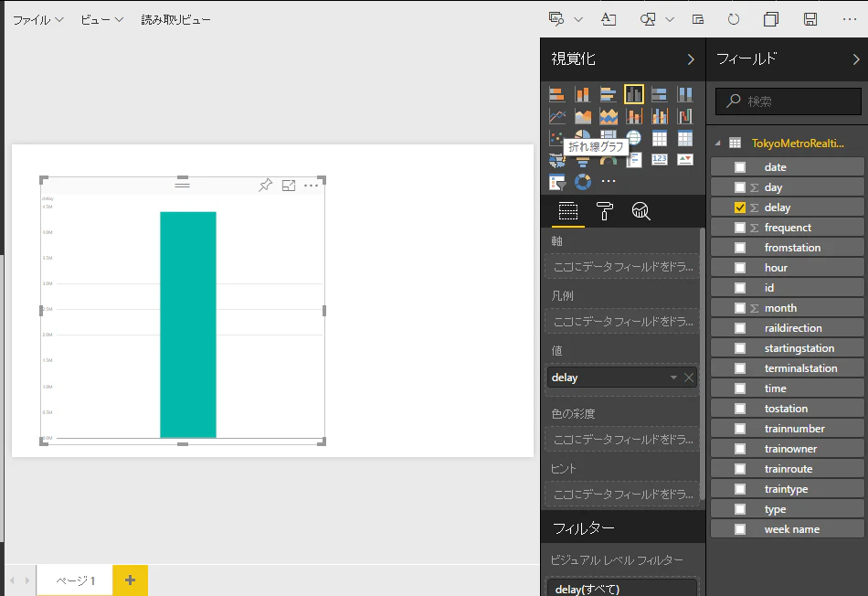Duplicate the page via toolbar icon
868x596 pixels.
770,19
